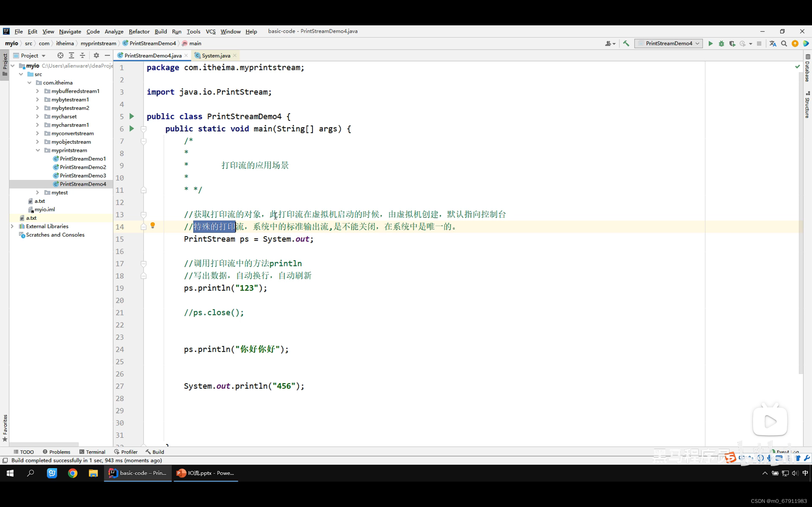Collapse the myprintstream package folder
Viewport: 812px width, 507px height.
point(37,150)
